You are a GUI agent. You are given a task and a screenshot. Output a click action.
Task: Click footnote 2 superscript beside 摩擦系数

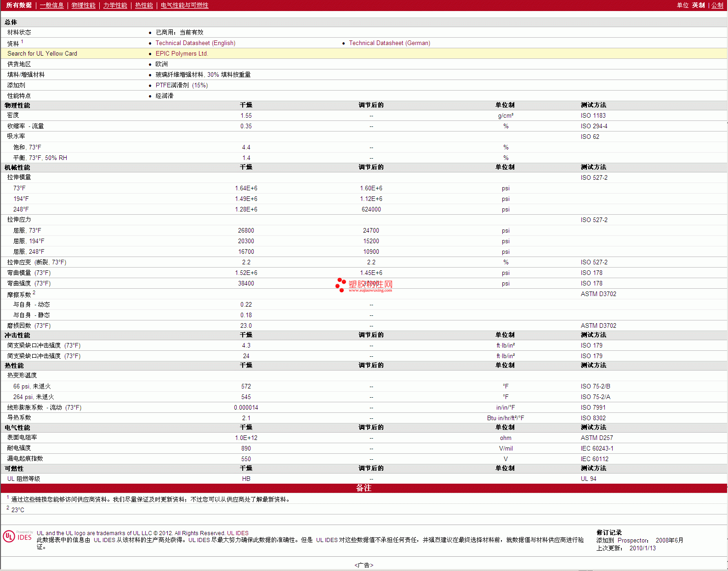(x=34, y=292)
